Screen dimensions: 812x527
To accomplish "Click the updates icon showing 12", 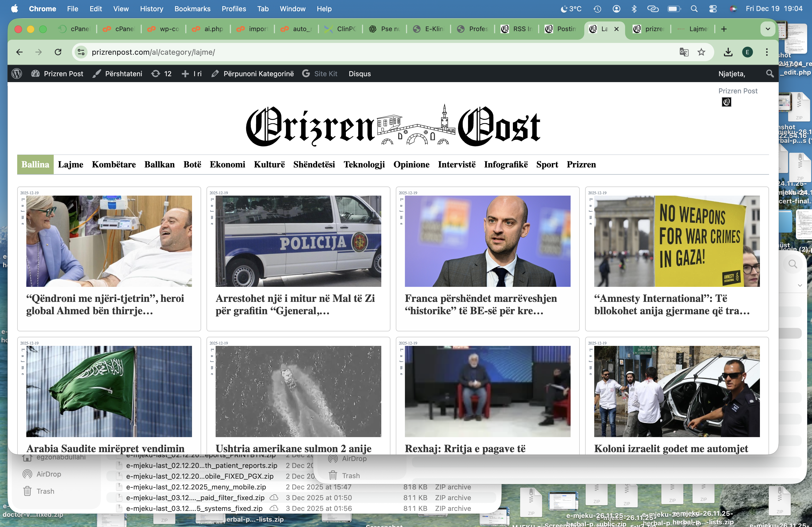I will click(x=161, y=74).
